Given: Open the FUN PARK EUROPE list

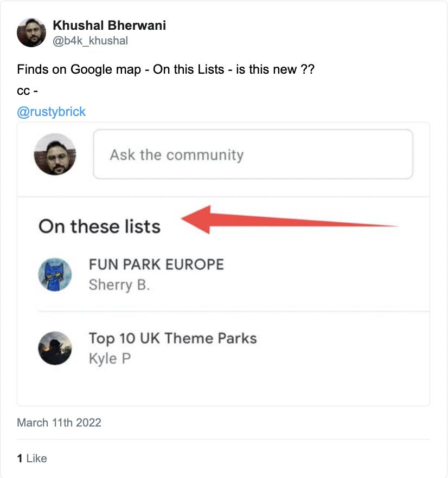Looking at the screenshot, I should pyautogui.click(x=156, y=264).
